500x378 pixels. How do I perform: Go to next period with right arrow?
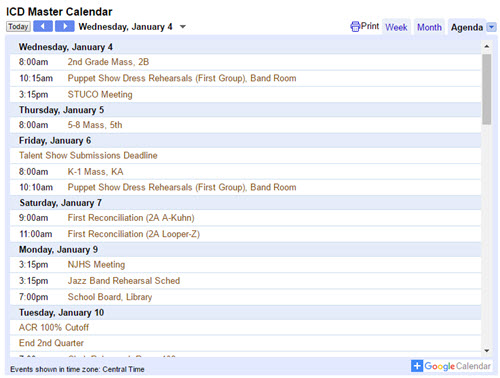point(65,26)
